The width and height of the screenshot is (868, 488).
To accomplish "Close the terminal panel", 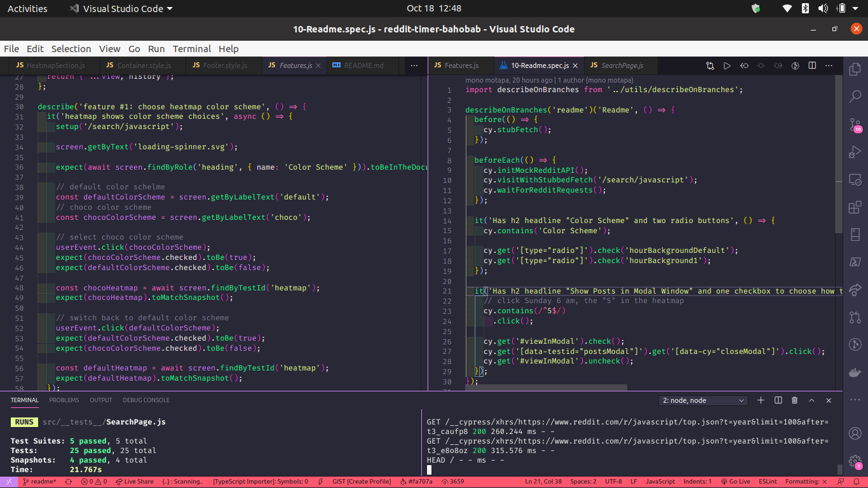I will (x=829, y=400).
